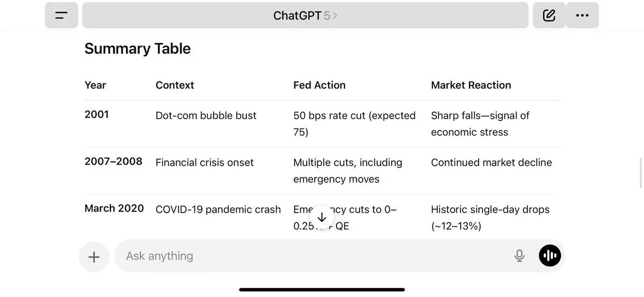Screen dimensions: 644x297
Task: Jump to bottom with down arrow button
Action: 322,217
